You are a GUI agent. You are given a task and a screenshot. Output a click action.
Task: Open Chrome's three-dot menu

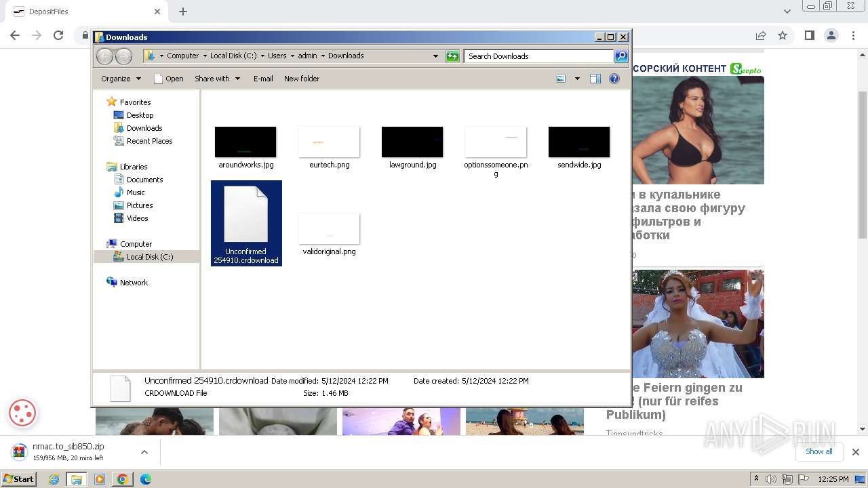[852, 35]
